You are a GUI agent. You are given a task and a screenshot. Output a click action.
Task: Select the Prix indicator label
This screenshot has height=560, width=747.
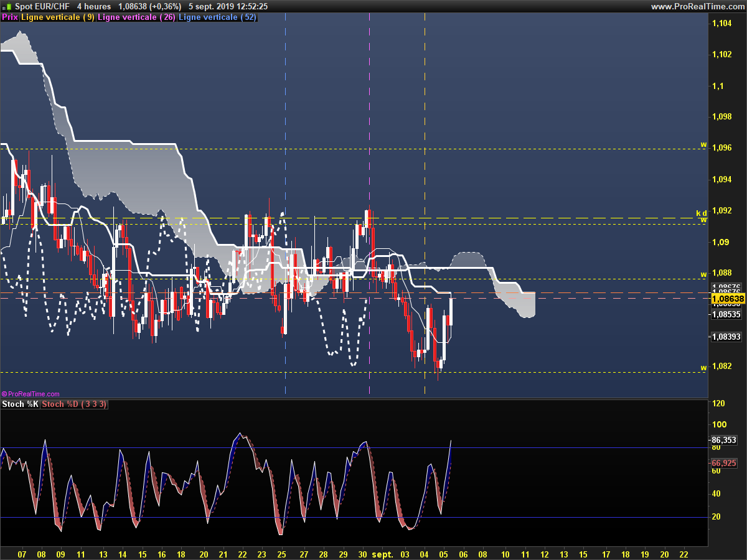10,17
